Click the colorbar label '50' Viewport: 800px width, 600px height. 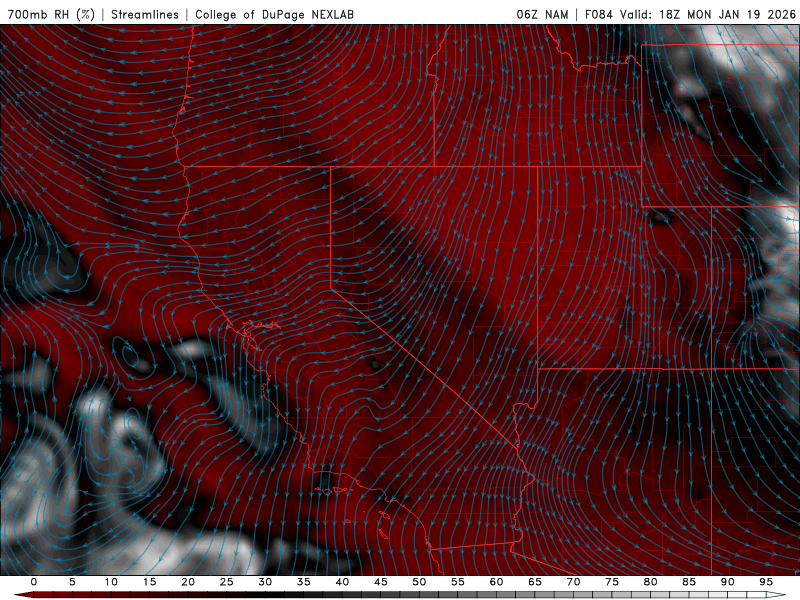click(x=419, y=582)
